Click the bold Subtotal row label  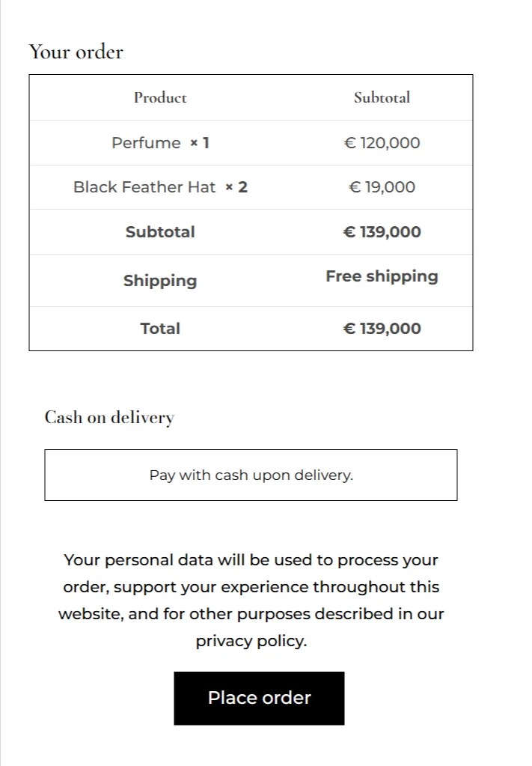click(160, 232)
